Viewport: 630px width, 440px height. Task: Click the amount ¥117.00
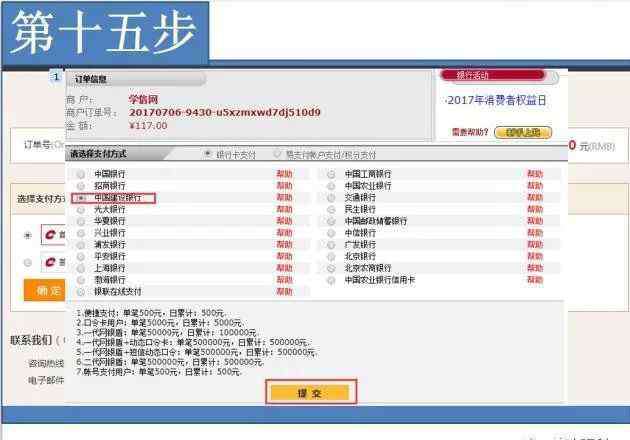[x=148, y=125]
